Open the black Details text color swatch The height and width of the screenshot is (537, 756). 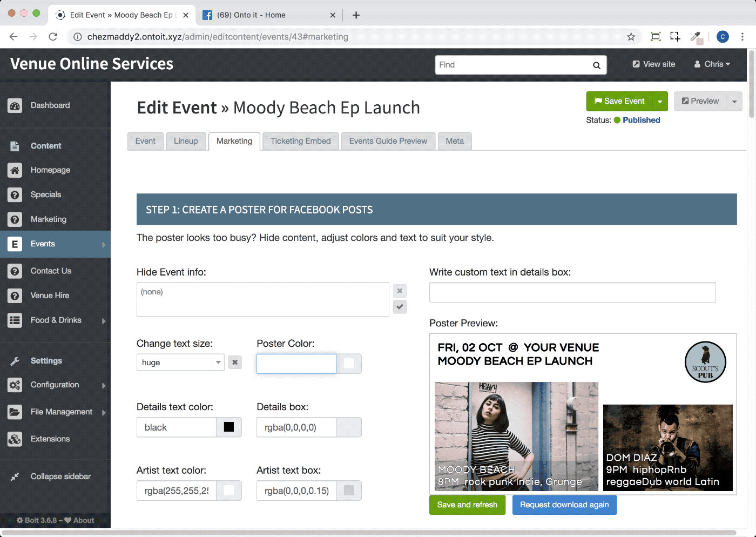pyautogui.click(x=229, y=427)
